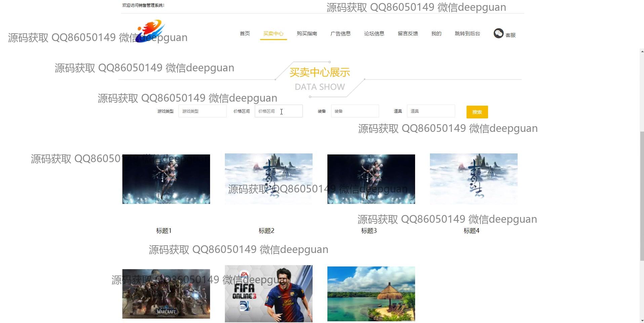This screenshot has width=644, height=323.
Task: Click 跳转到后台 link
Action: [467, 33]
